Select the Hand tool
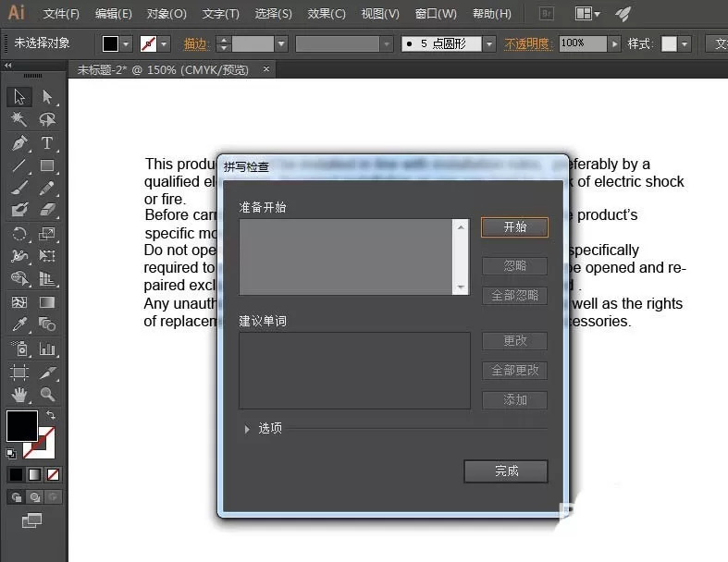Screen dimensions: 728x562 pos(19,395)
